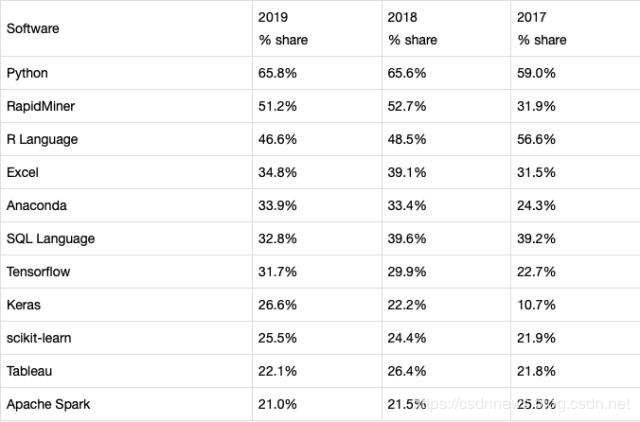Click the scikit-learn row label
The height and width of the screenshot is (422, 640).
click(38, 338)
